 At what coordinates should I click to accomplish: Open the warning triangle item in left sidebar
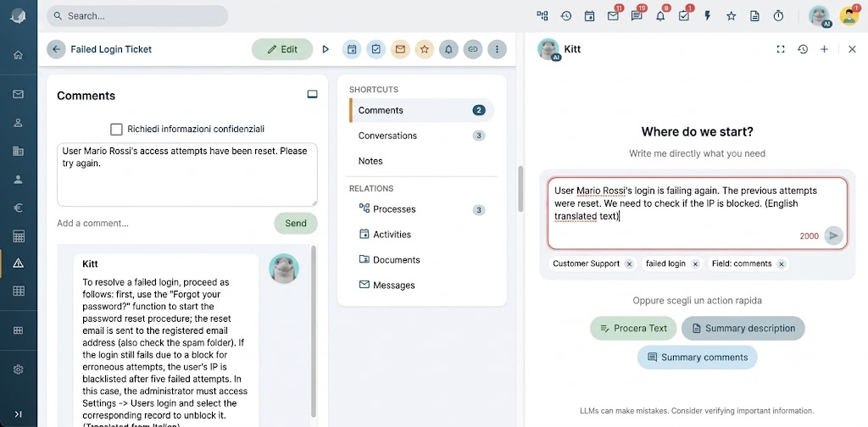(19, 263)
